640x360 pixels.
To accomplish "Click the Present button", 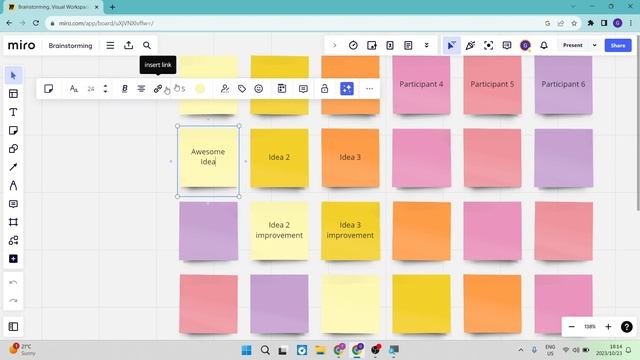I will pos(573,45).
